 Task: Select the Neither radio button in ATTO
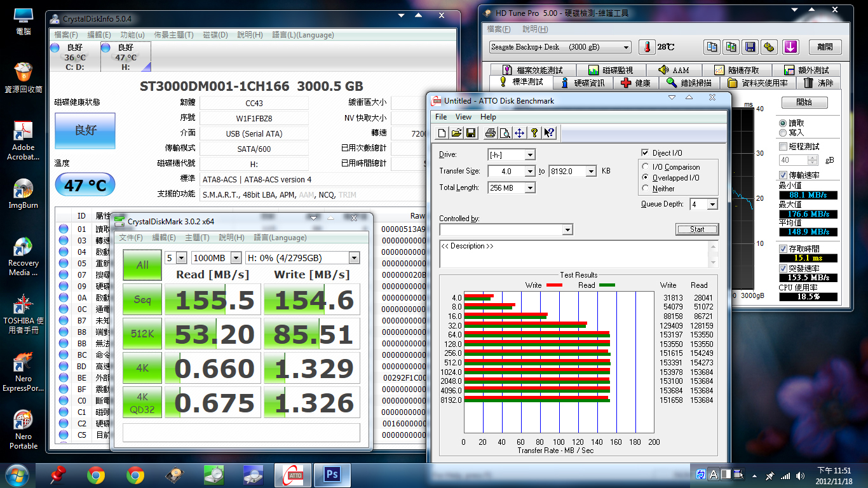pyautogui.click(x=646, y=189)
